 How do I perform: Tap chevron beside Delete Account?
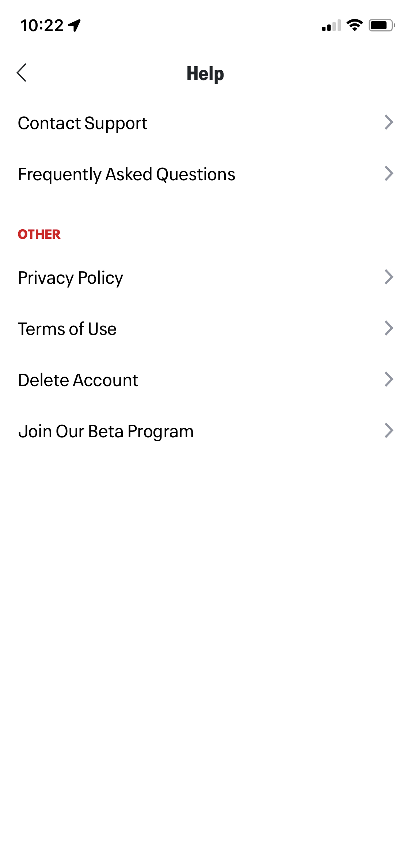pyautogui.click(x=389, y=380)
